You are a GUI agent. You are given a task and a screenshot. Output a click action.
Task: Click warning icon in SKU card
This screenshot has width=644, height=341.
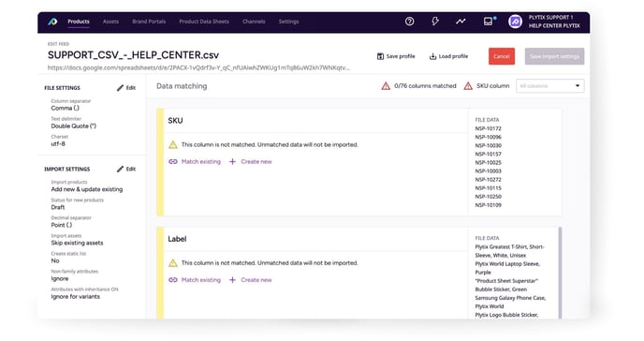click(x=173, y=144)
